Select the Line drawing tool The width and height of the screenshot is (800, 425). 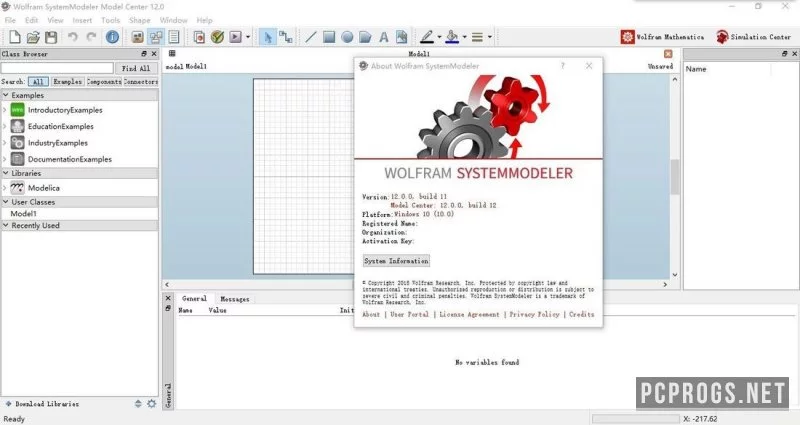click(x=311, y=37)
